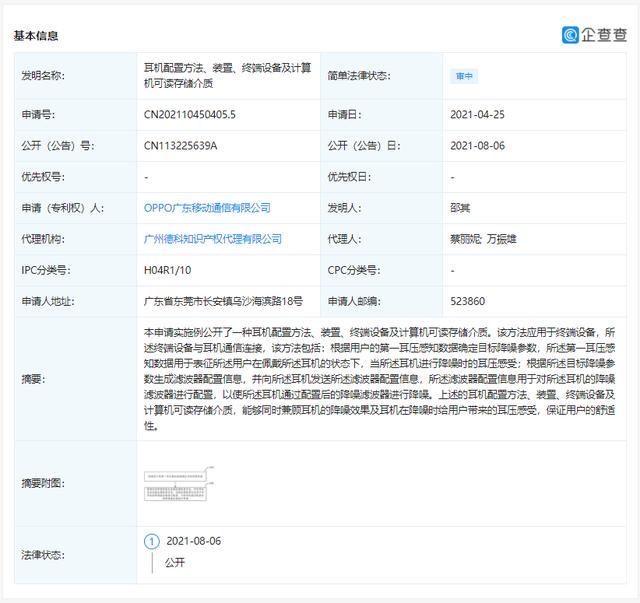Viewport: 640px width, 603px height.
Task: Click the 代理人 label
Action: pos(344,239)
